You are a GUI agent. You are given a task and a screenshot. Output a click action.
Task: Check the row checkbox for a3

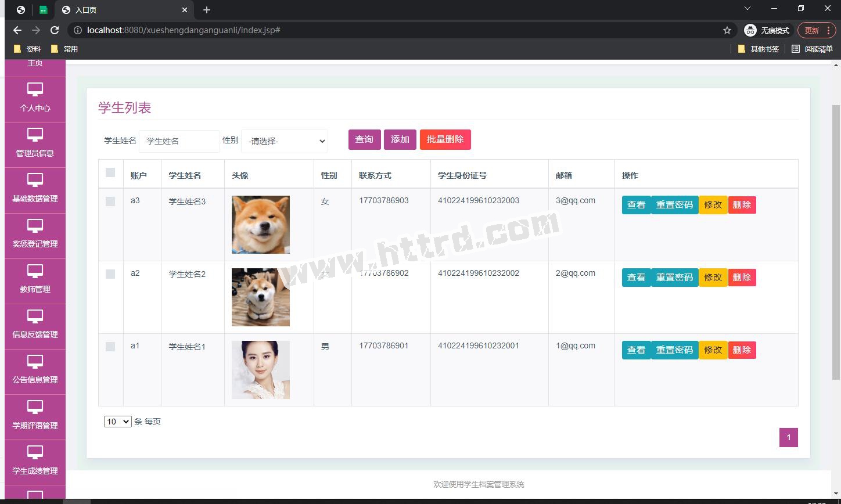[x=110, y=201]
